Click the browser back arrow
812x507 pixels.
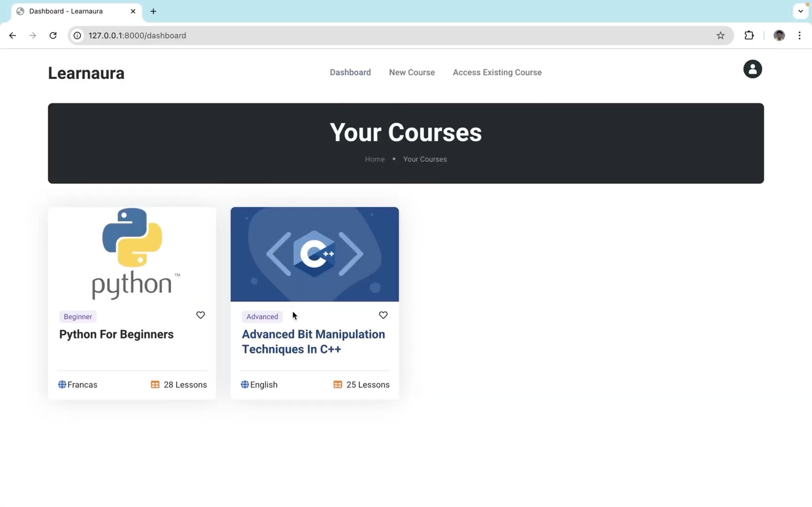12,35
